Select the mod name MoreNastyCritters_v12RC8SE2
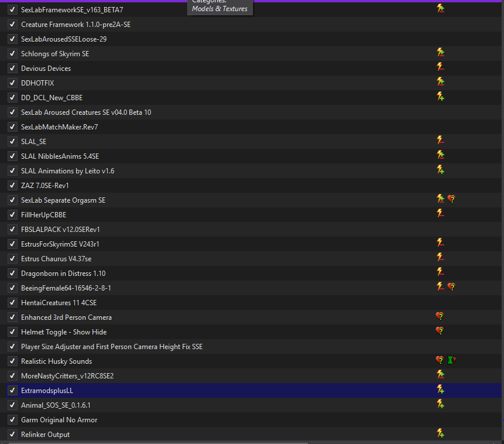 67,376
